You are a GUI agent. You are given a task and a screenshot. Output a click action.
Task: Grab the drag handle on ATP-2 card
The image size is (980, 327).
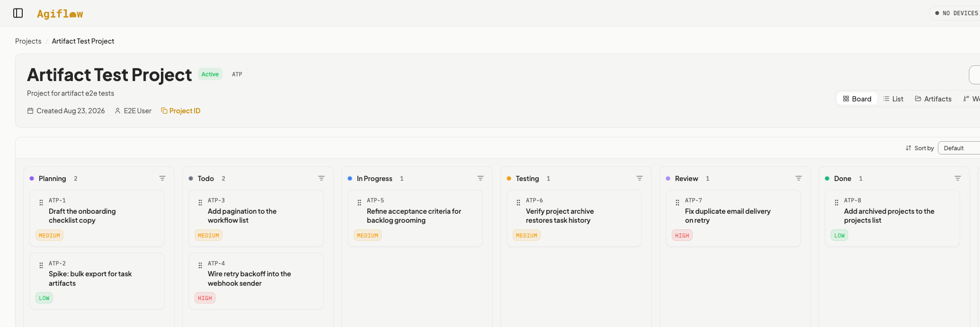point(41,265)
